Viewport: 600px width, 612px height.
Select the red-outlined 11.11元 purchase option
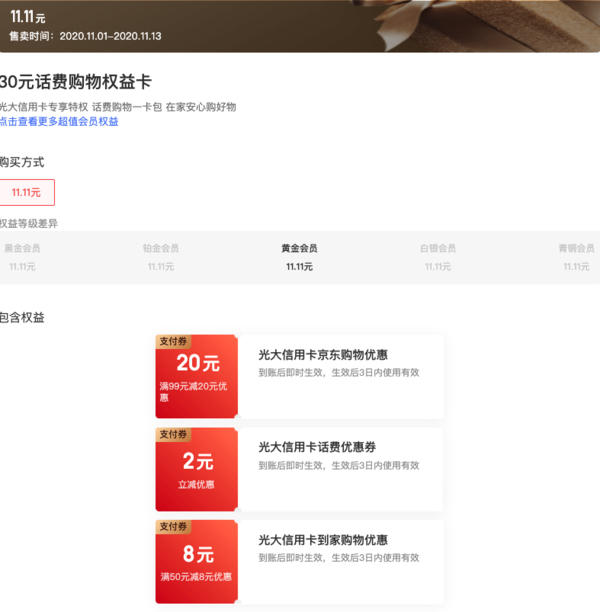(27, 192)
